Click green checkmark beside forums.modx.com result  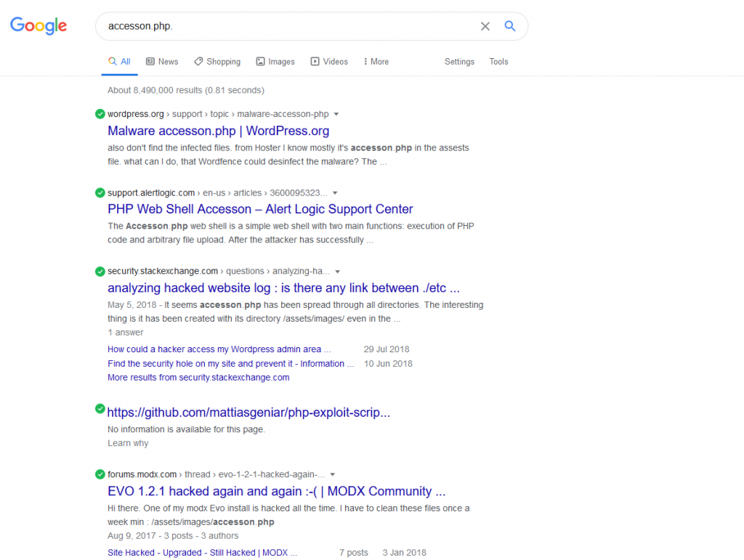pyautogui.click(x=100, y=474)
